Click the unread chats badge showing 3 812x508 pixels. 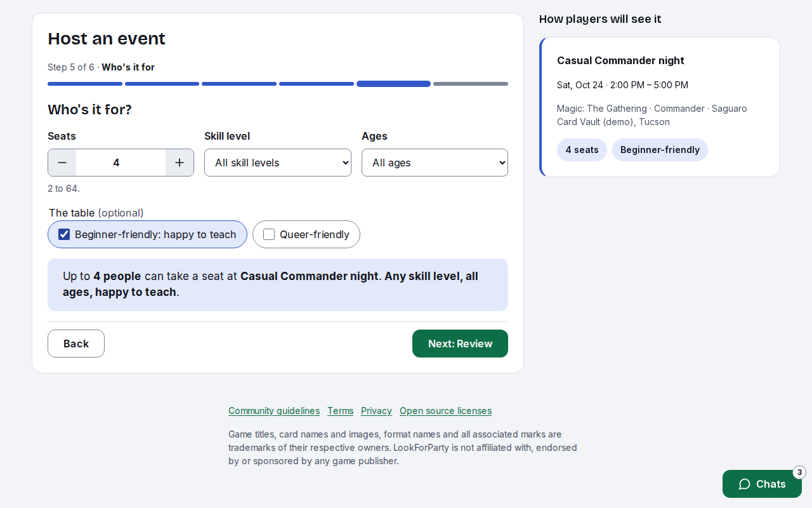(799, 472)
